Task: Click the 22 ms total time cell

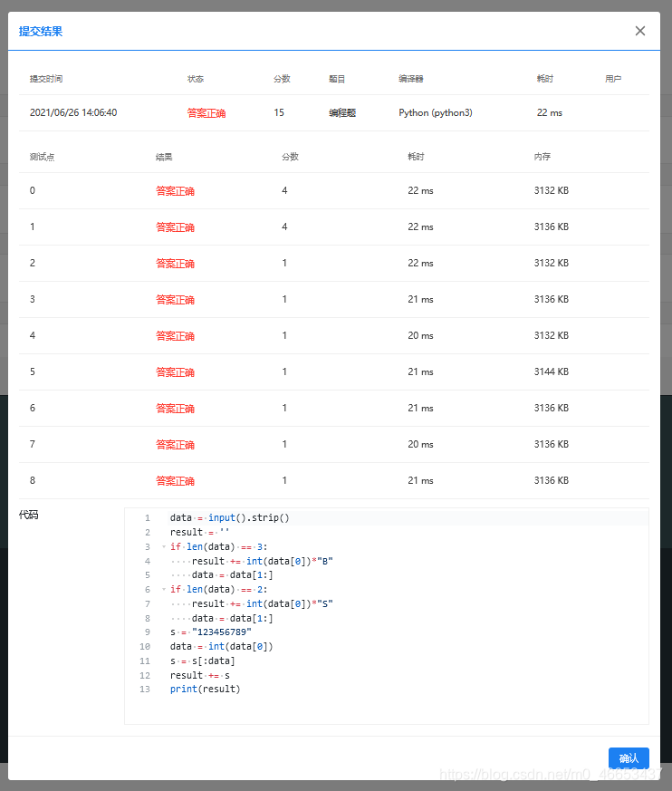Action: coord(550,112)
